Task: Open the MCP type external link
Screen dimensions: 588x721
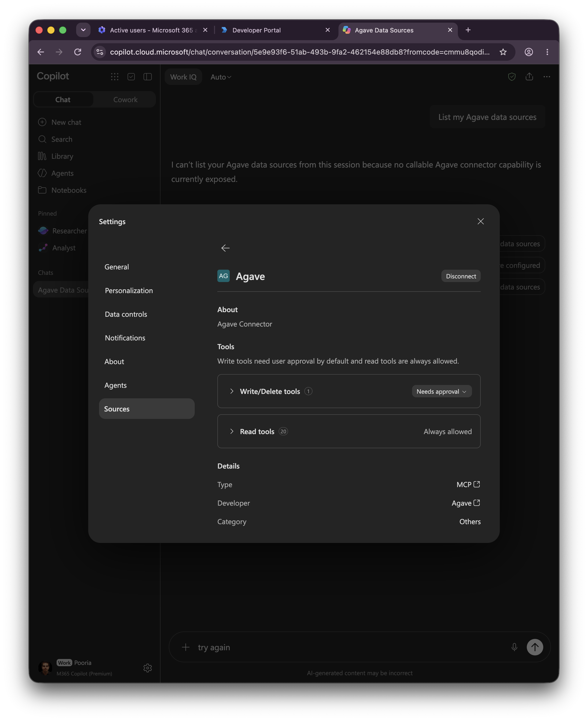Action: [468, 485]
